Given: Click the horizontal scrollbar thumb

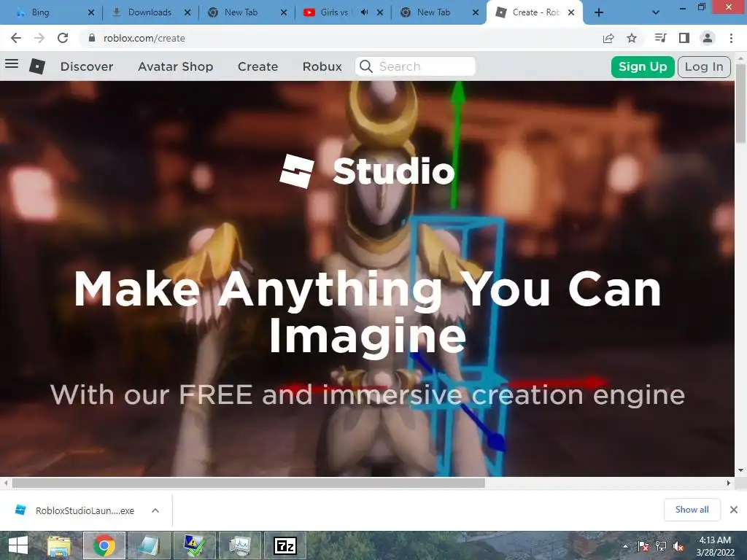Looking at the screenshot, I should [x=248, y=483].
